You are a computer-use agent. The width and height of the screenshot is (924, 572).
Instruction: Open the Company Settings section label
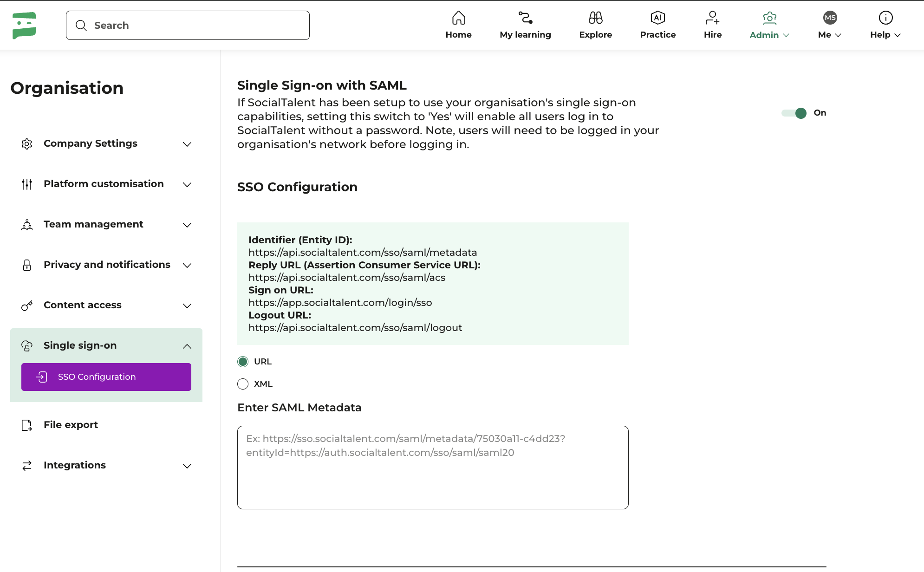[x=91, y=143]
